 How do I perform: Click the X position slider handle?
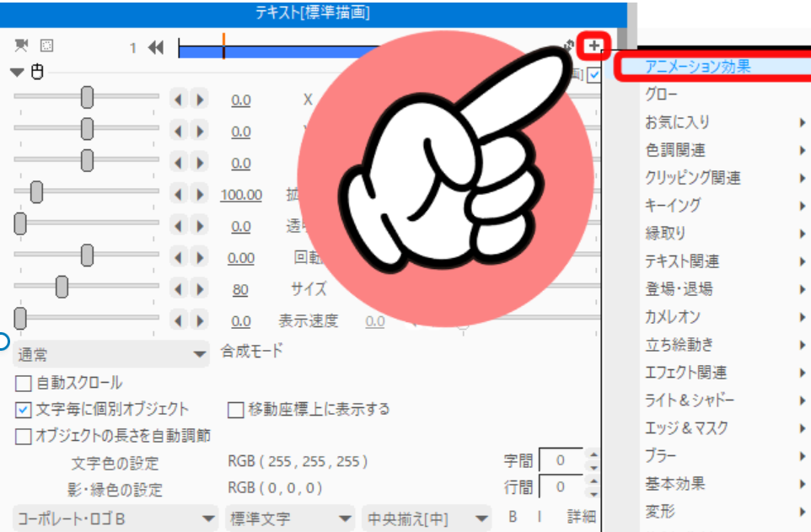coord(87,97)
